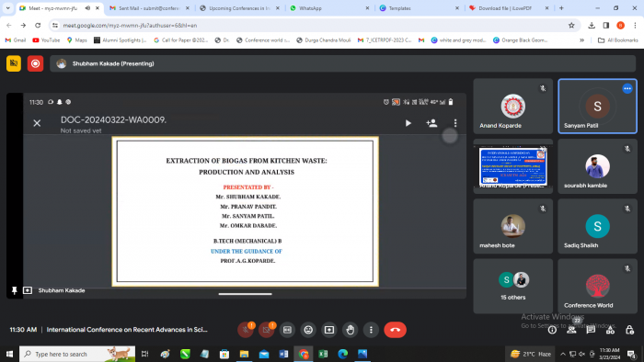Image resolution: width=644 pixels, height=362 pixels.
Task: Select Anand Koparde's presentation thumbnail tile
Action: click(513, 166)
